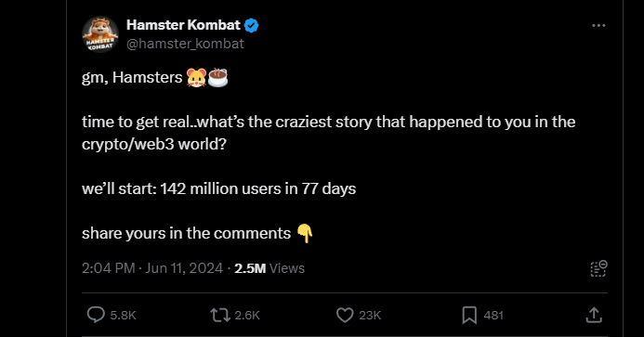Click the hamster face emoji
Screen dimensions: 644x337
pyautogui.click(x=196, y=78)
